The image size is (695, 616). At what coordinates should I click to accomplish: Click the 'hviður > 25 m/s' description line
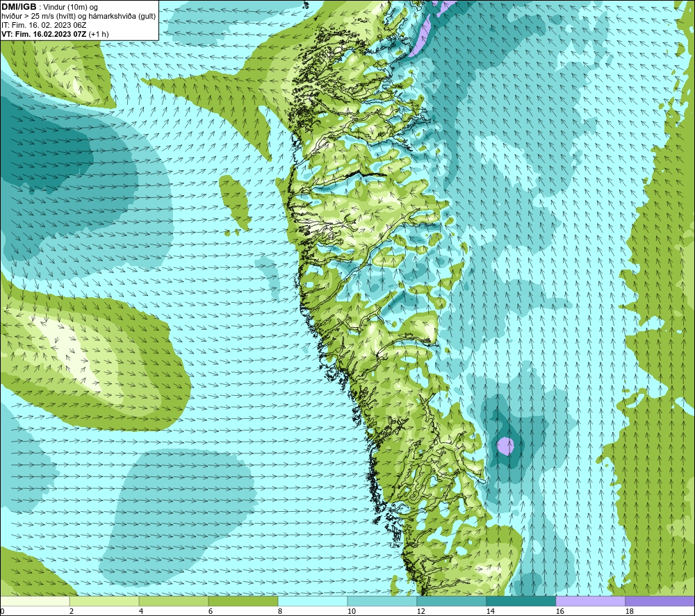[79, 16]
